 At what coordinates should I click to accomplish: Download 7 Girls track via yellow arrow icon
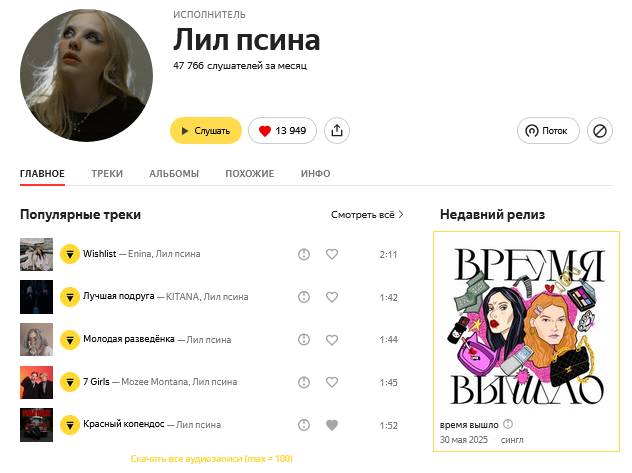pos(70,382)
